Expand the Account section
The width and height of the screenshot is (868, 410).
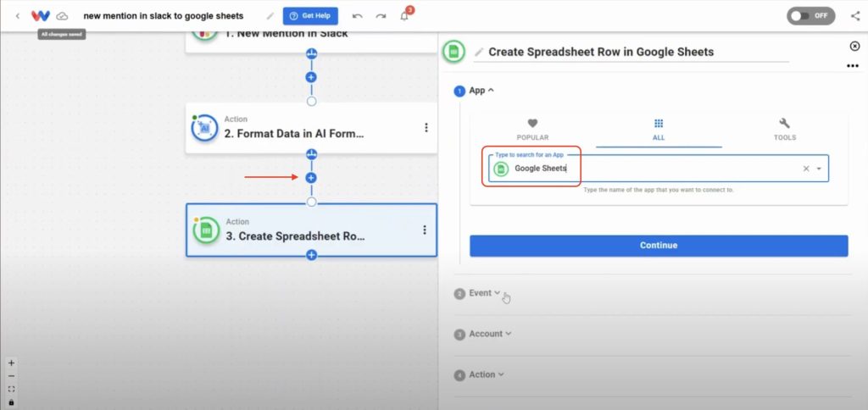pos(490,335)
